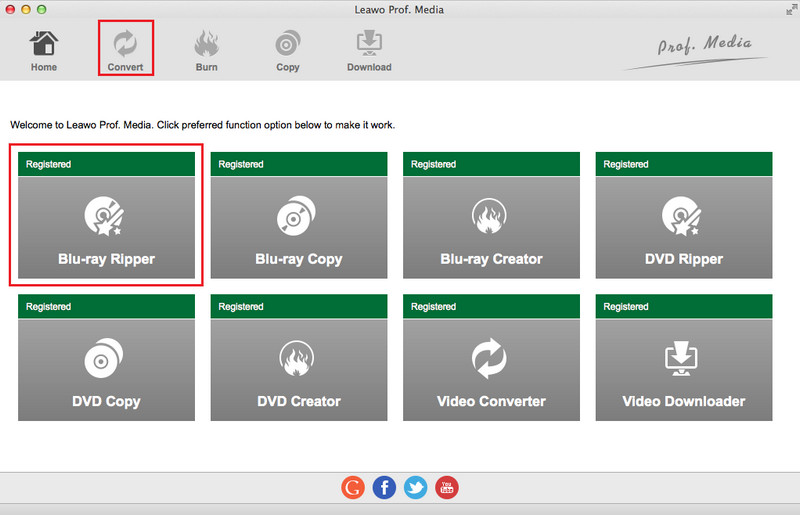Open the Download toolbar icon

[x=369, y=51]
